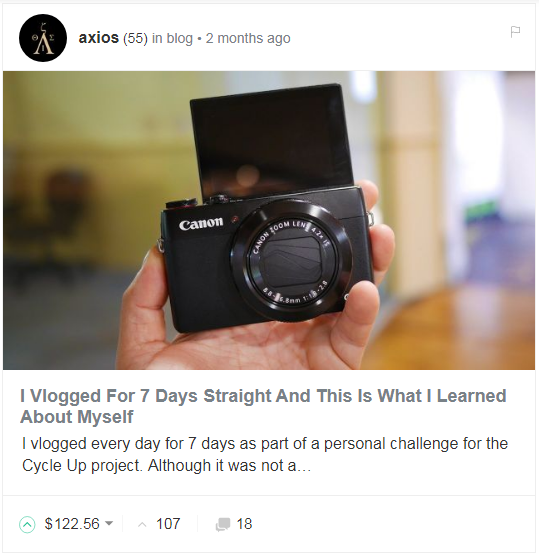Click the Canon logo in the photo
The height and width of the screenshot is (555, 539).
pyautogui.click(x=201, y=223)
